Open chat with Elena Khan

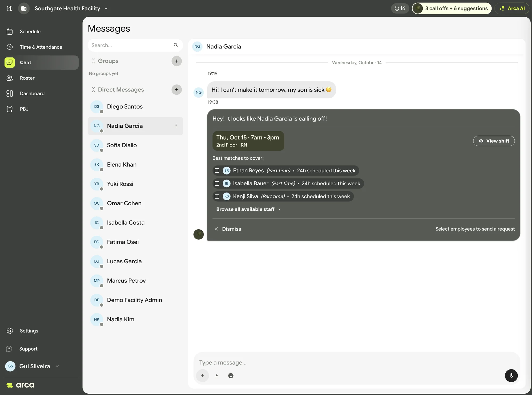(x=135, y=165)
